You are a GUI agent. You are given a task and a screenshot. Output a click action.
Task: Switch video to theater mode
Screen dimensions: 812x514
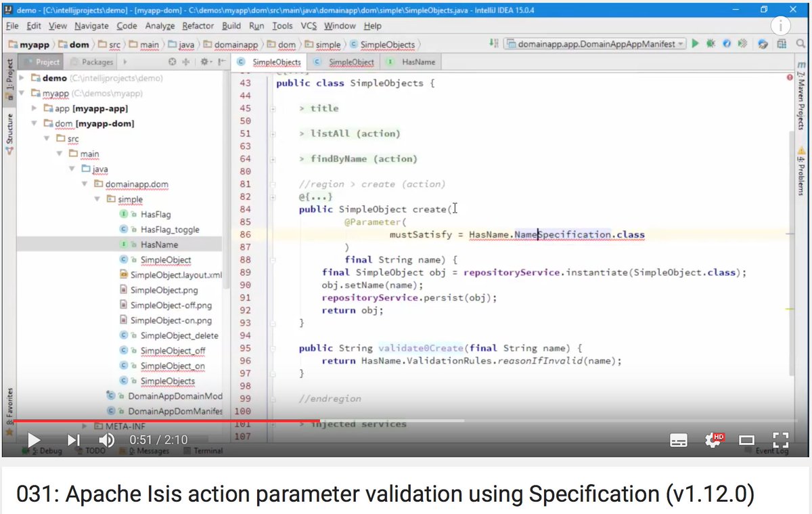click(x=747, y=440)
